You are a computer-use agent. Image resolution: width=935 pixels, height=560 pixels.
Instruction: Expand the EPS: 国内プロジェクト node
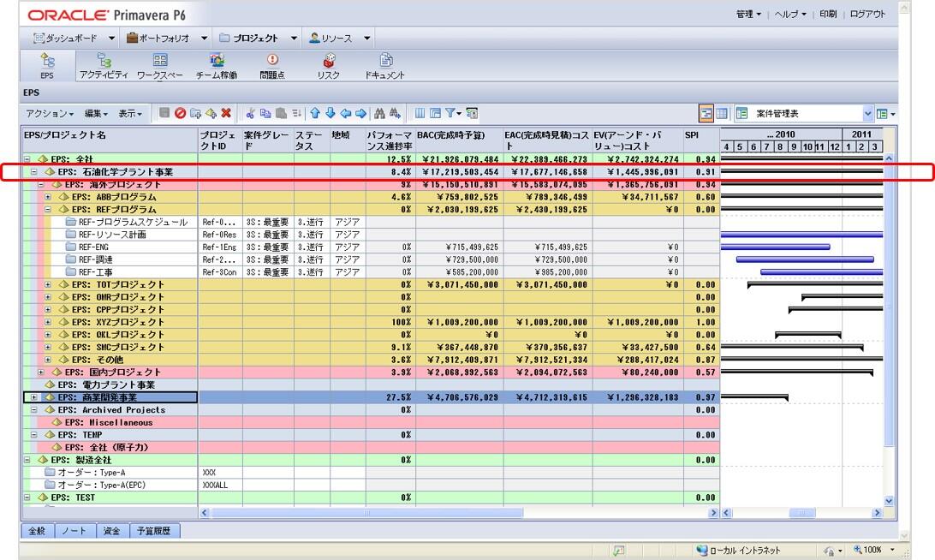pos(41,372)
